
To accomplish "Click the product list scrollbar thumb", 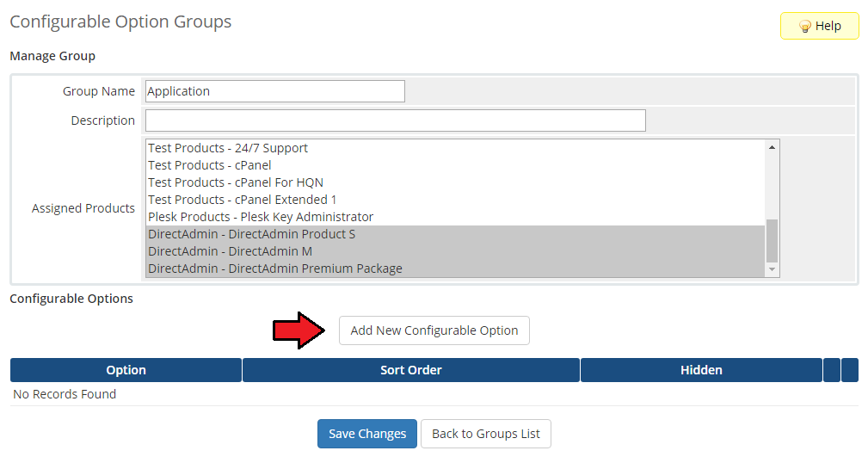I will [772, 240].
